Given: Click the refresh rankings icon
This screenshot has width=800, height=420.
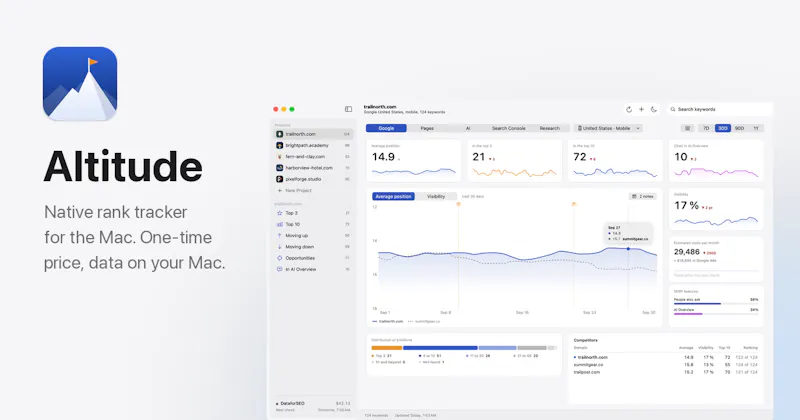Looking at the screenshot, I should click(x=629, y=109).
